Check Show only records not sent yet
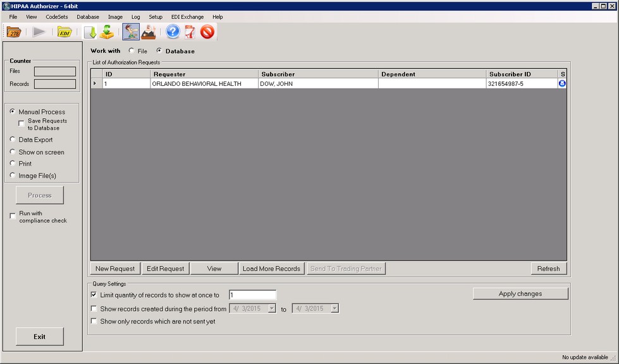 (94, 321)
